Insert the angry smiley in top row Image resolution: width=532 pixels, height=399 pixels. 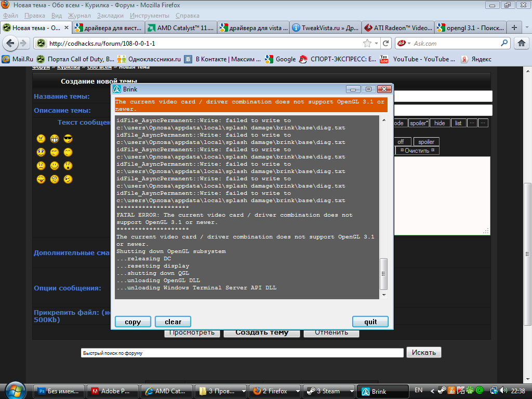tap(41, 139)
